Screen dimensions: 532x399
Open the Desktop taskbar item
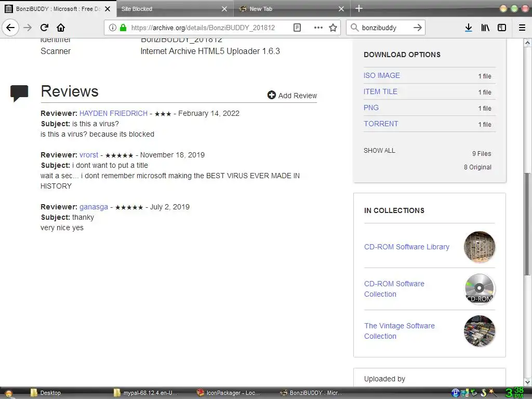(x=46, y=393)
